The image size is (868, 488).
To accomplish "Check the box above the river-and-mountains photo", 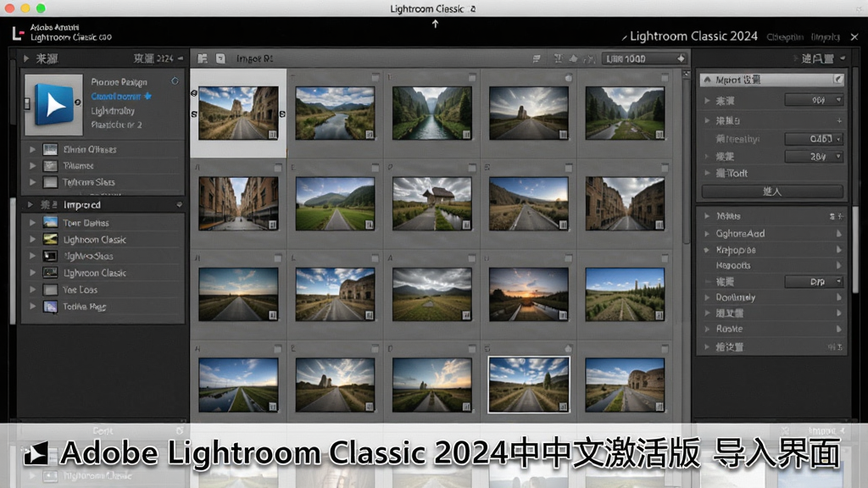I will 376,77.
